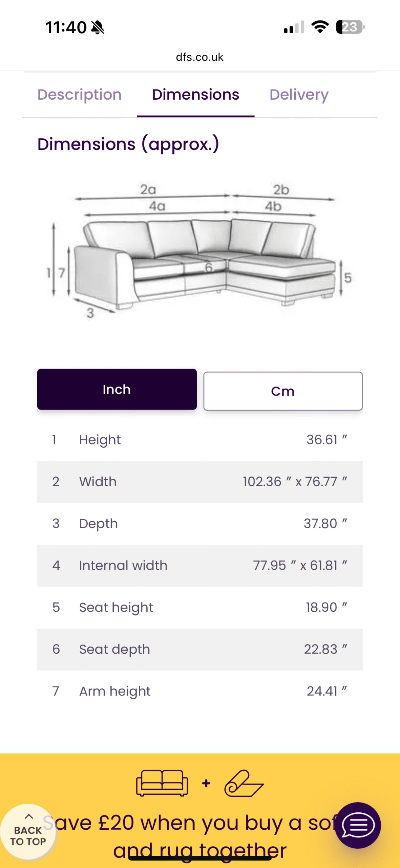Tap the Seat depth row
The image size is (400, 868).
[x=200, y=649]
